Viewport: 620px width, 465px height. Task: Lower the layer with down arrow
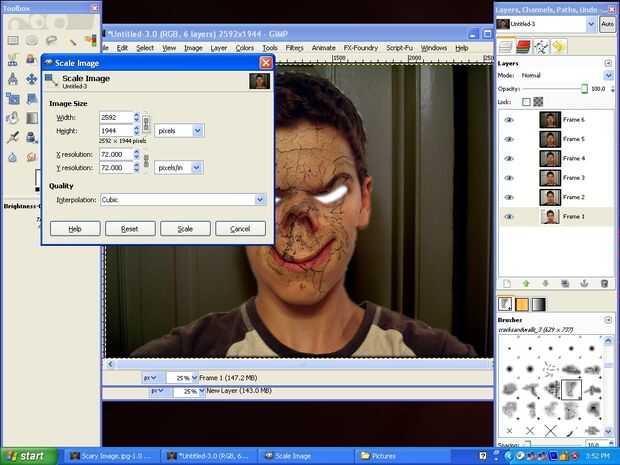[545, 284]
